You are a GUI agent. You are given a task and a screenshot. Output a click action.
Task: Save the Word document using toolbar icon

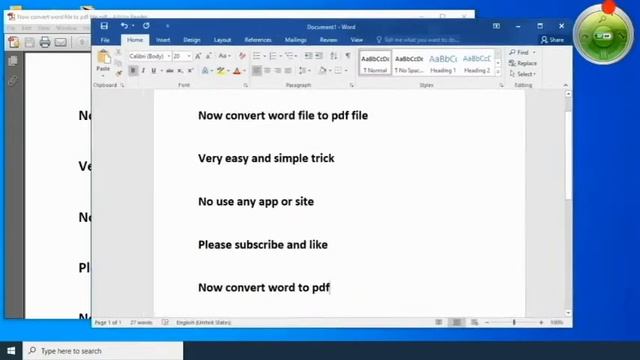click(104, 26)
